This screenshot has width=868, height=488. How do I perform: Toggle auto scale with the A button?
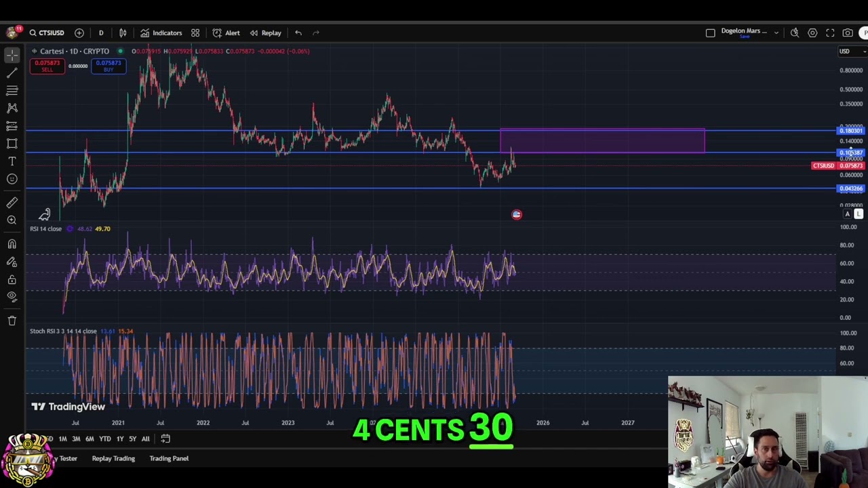847,214
